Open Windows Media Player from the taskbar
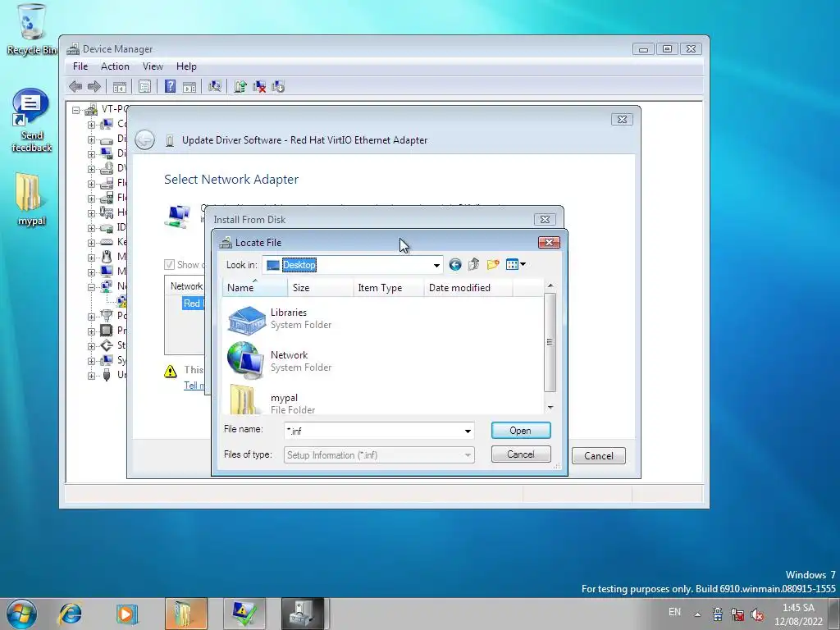This screenshot has height=630, width=840. tap(127, 614)
